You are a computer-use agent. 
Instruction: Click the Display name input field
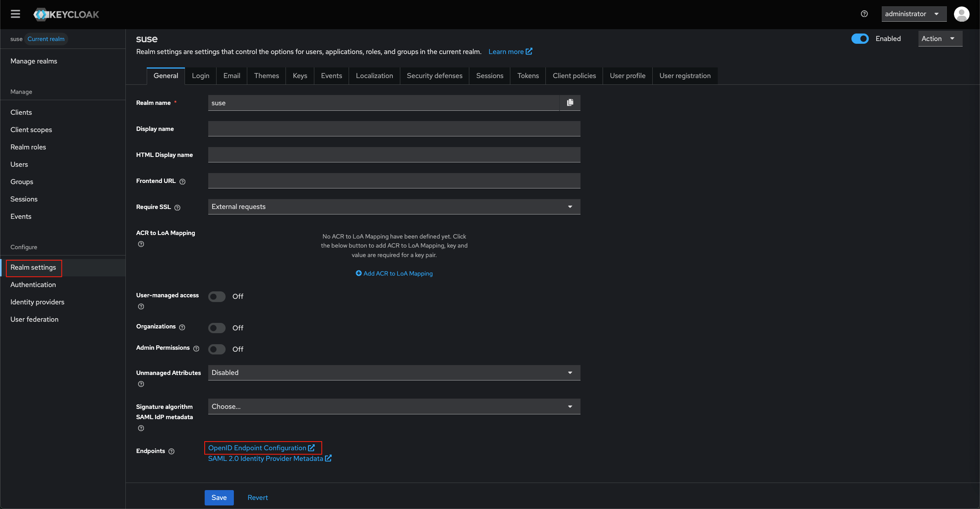[x=394, y=129]
